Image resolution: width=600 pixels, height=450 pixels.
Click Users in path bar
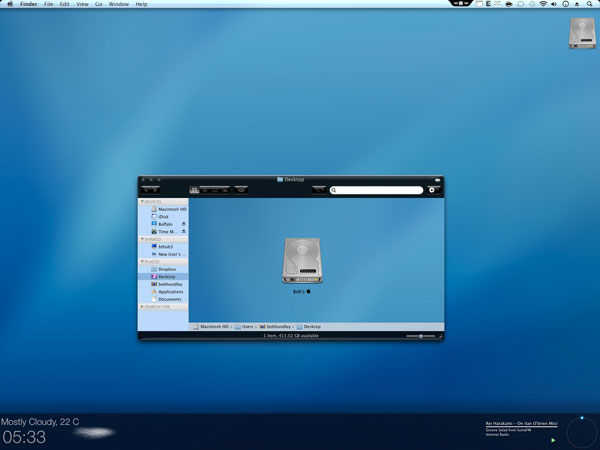pyautogui.click(x=244, y=327)
